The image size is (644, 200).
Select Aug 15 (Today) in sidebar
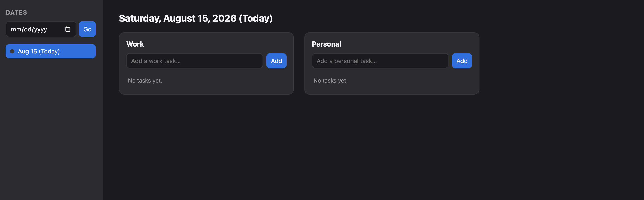51,51
